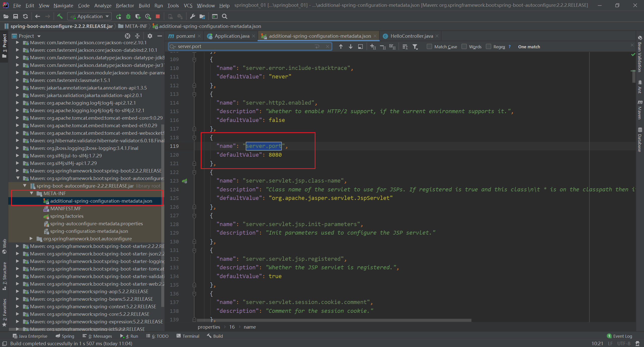The height and width of the screenshot is (347, 644).
Task: Expand Maven: org.slf4j:slf4j-api:1.7.29 node
Action: pos(17,163)
